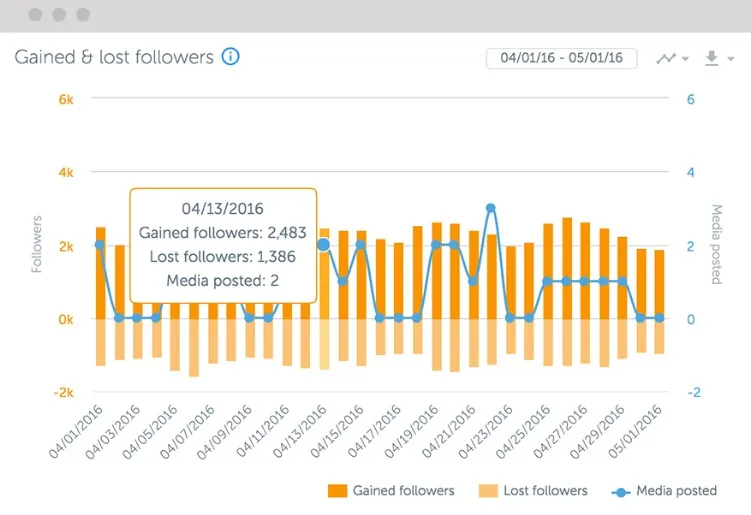Click the 04/27/2016 x-axis date label
The height and width of the screenshot is (515, 751).
pyautogui.click(x=561, y=431)
